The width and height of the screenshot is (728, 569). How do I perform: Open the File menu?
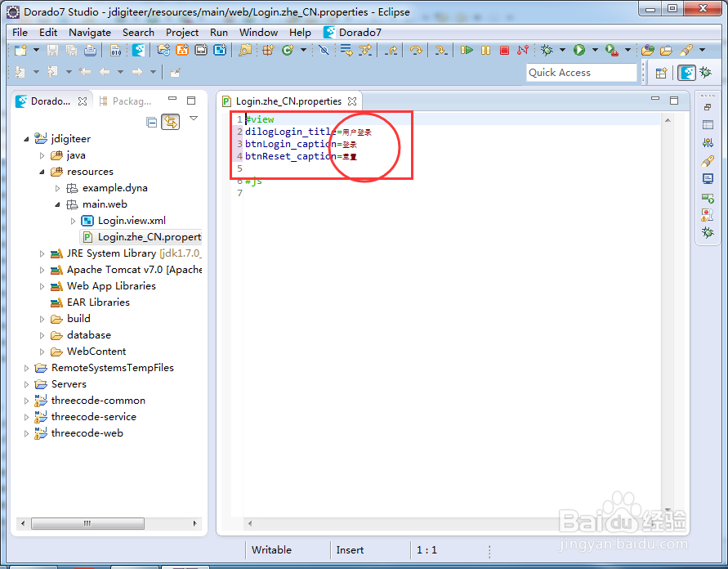(20, 33)
